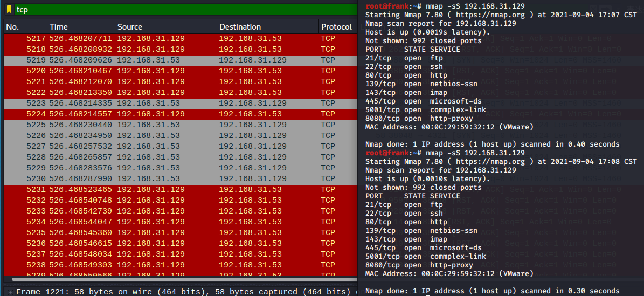Click 'scanned in 0.40 seconds' terminal line
Screen dimensions: 644x296
493,144
